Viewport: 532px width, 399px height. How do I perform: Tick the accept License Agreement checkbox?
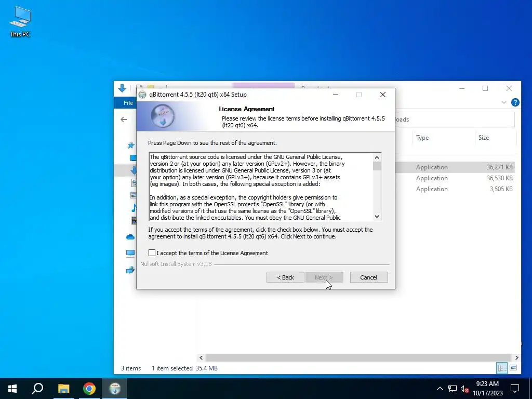[x=152, y=253]
